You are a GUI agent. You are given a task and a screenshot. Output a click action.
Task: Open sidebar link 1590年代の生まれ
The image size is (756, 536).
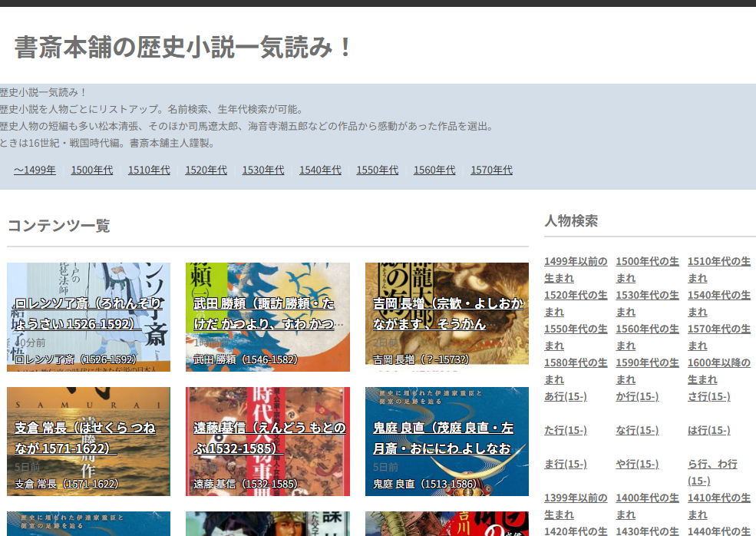(x=647, y=371)
